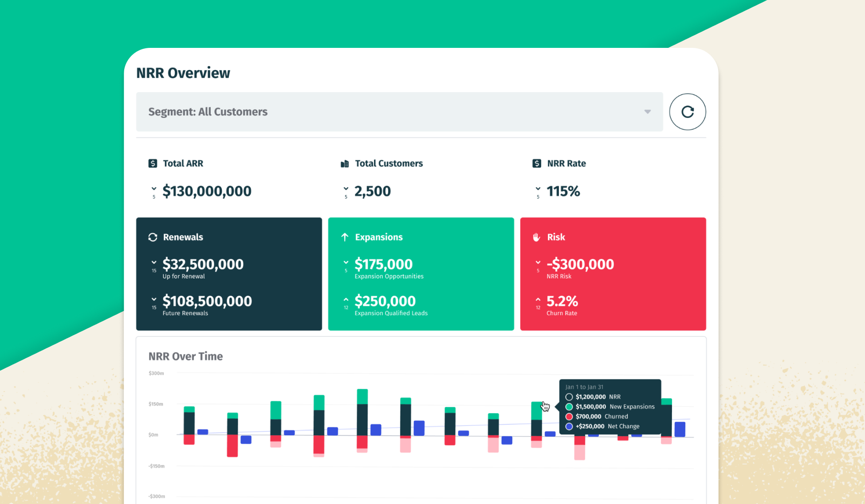Select the NRR Overview heading

(183, 72)
